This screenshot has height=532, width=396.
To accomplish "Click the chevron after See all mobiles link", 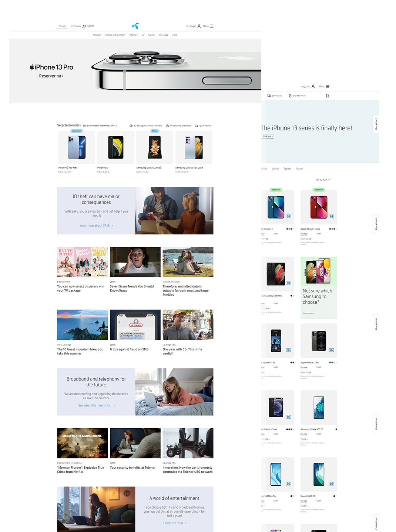I will click(x=117, y=126).
